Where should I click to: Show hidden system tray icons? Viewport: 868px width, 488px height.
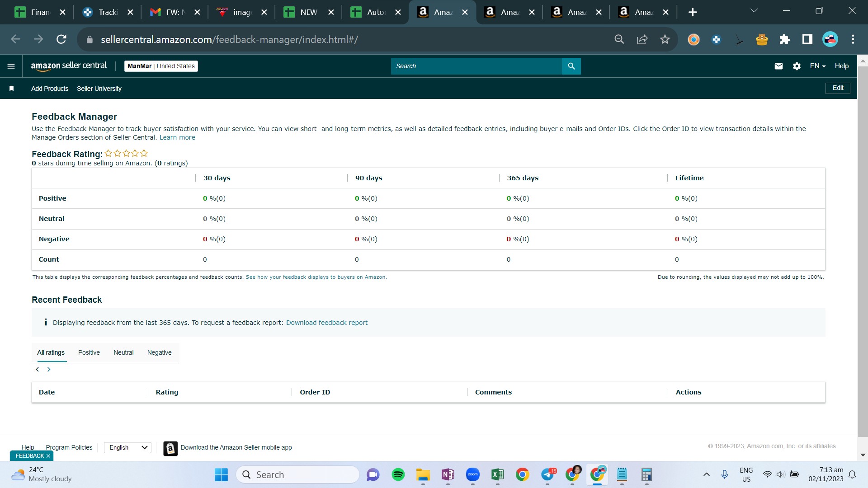coord(706,474)
